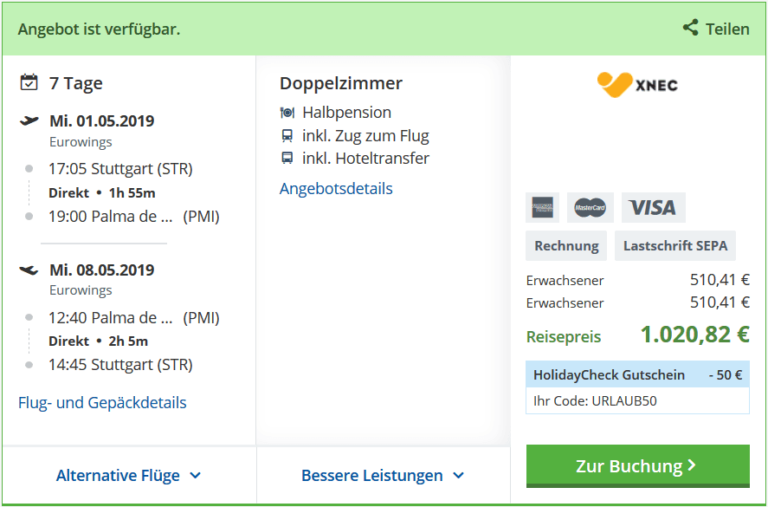
Task: Open Flug- und Gepäckdetails link
Action: click(102, 403)
